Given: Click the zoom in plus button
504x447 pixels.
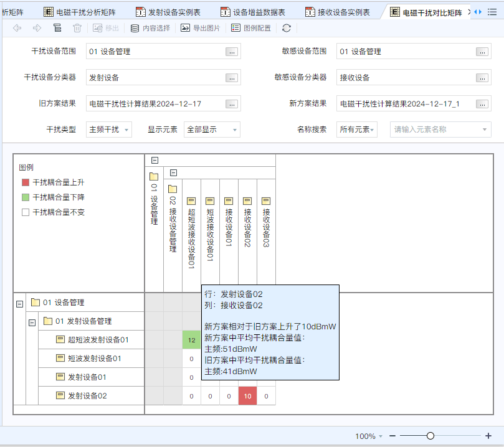Looking at the screenshot, I should [488, 436].
